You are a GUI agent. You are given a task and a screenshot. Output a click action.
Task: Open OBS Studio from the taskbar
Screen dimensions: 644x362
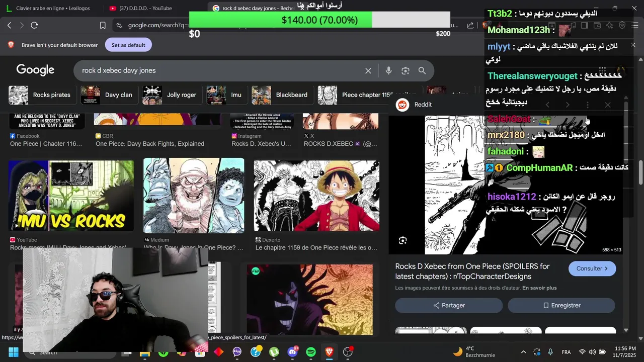[348, 352]
